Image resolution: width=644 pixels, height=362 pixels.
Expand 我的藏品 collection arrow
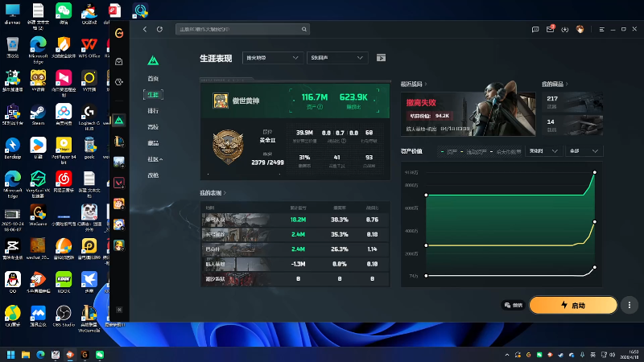(567, 84)
